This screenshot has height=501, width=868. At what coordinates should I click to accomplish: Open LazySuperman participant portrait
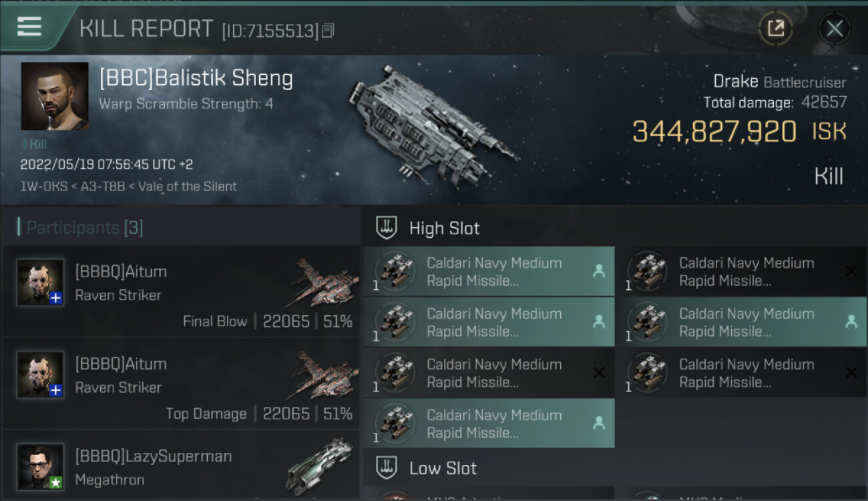(x=41, y=466)
